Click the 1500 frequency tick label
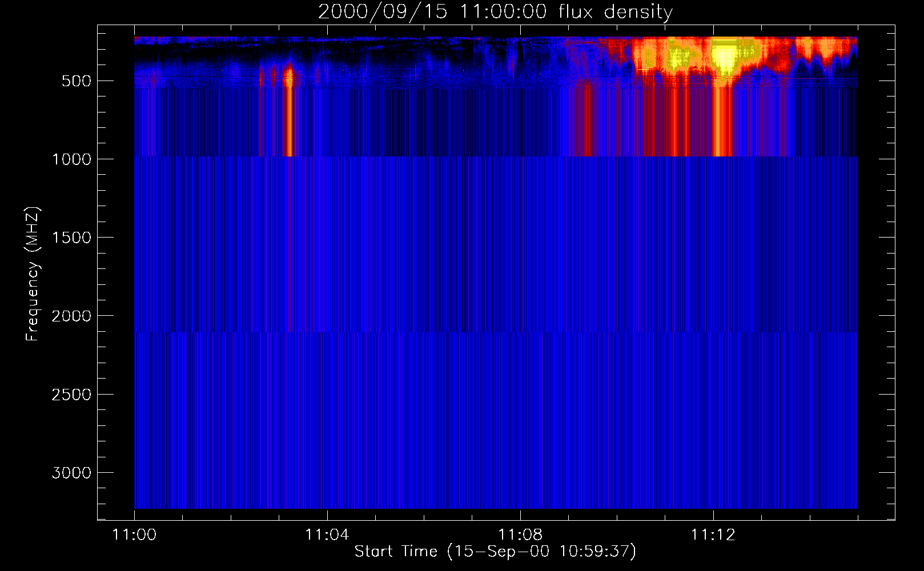 pyautogui.click(x=71, y=238)
